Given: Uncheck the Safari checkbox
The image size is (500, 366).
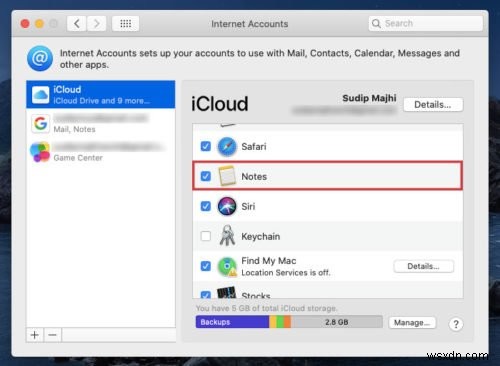Looking at the screenshot, I should click(206, 146).
